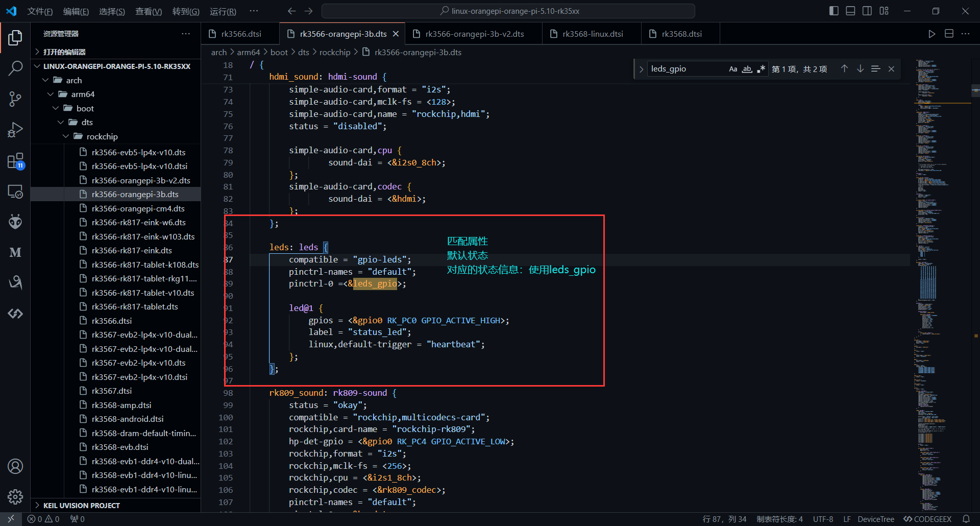Viewport: 980px width, 526px height.
Task: Open the Remote Explorer view
Action: click(x=15, y=192)
